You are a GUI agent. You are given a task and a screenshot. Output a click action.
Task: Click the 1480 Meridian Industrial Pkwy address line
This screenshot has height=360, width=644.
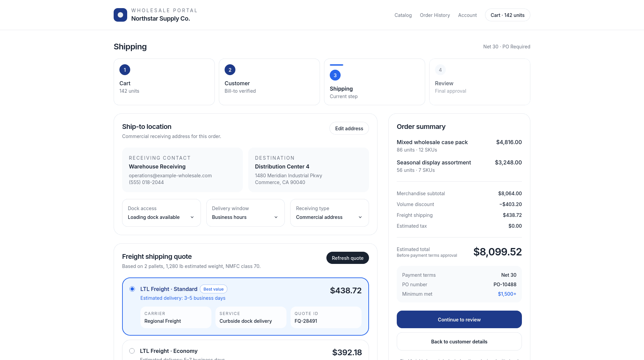pyautogui.click(x=289, y=176)
